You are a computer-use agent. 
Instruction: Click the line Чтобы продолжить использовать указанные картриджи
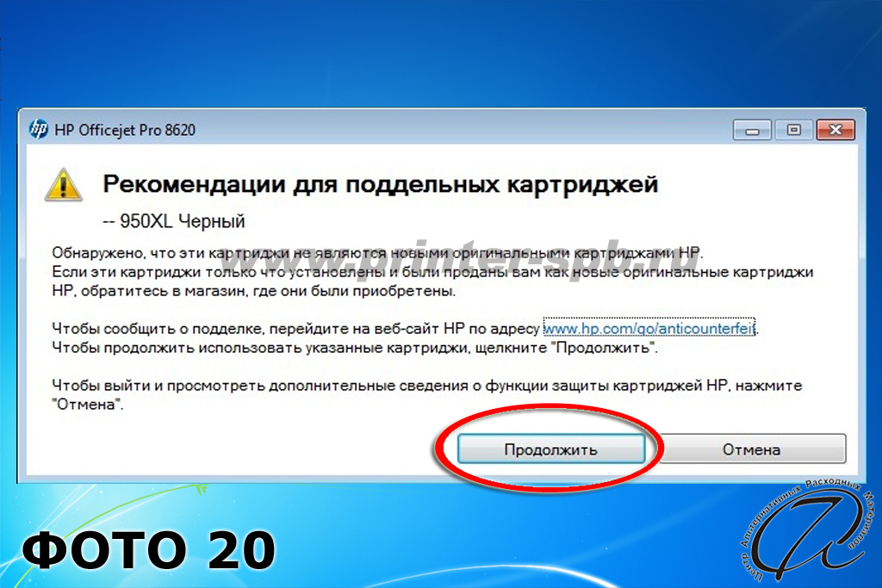pos(354,348)
